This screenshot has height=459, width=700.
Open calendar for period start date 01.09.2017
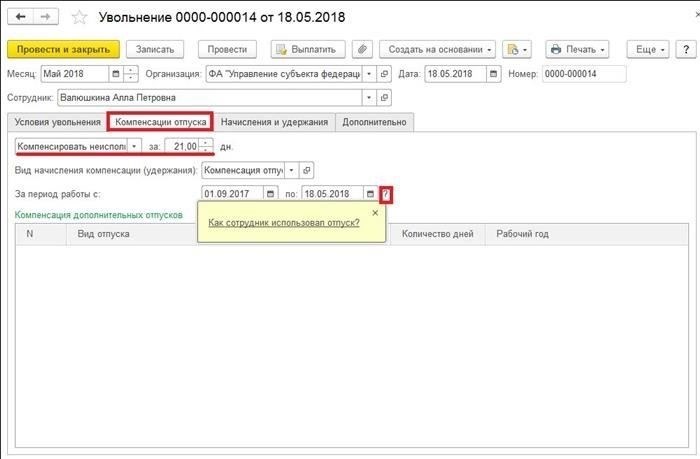point(271,193)
